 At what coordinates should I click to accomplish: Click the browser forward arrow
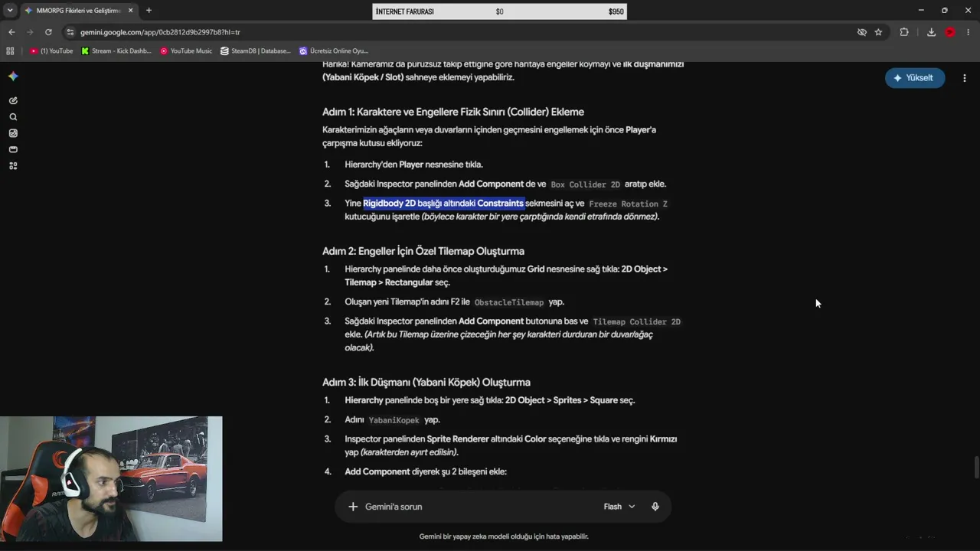(x=30, y=32)
